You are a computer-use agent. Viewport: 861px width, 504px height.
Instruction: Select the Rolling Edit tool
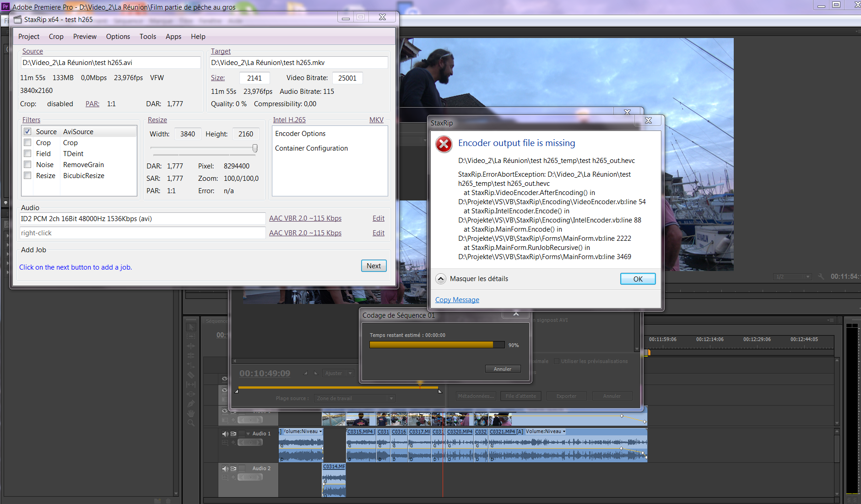pyautogui.click(x=191, y=356)
